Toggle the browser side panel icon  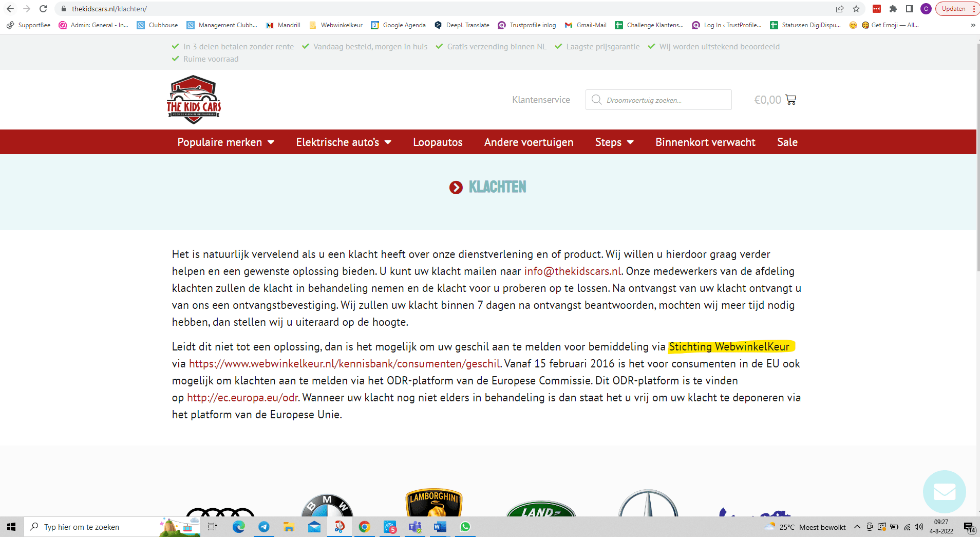(x=910, y=9)
